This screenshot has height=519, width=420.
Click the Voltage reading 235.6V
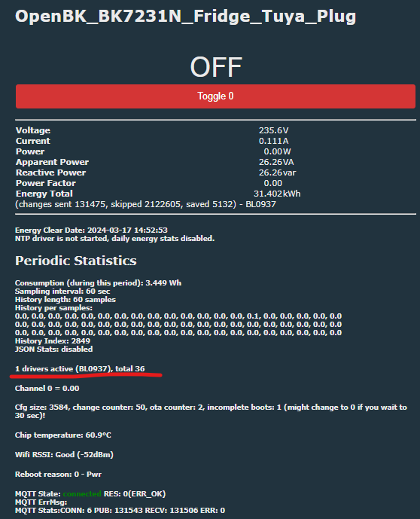click(273, 130)
